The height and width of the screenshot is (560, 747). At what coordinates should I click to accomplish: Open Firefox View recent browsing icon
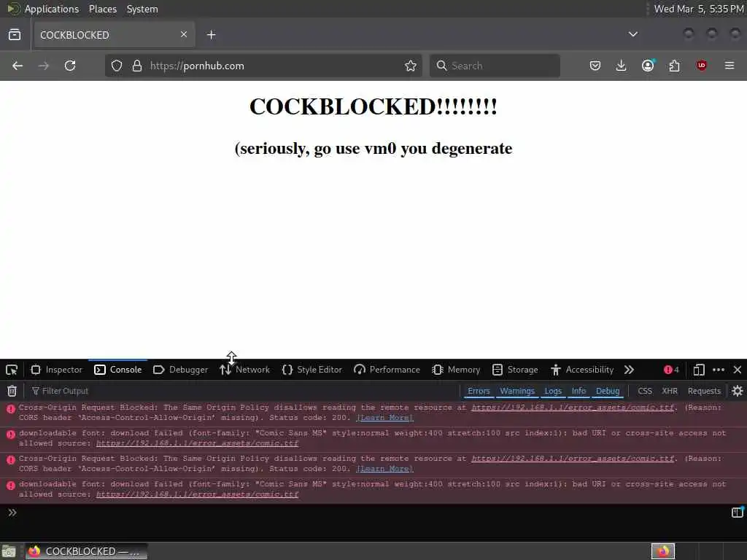tap(15, 35)
